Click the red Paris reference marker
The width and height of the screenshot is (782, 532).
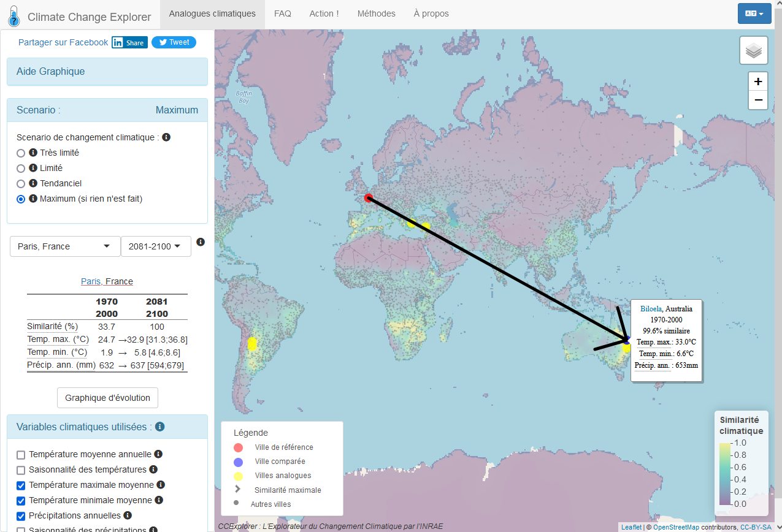click(369, 198)
